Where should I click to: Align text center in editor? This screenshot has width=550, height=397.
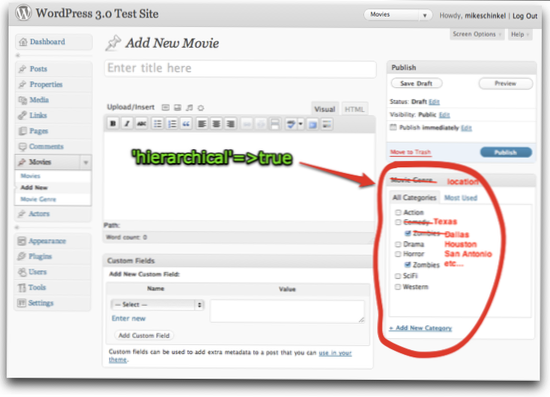[x=216, y=124]
